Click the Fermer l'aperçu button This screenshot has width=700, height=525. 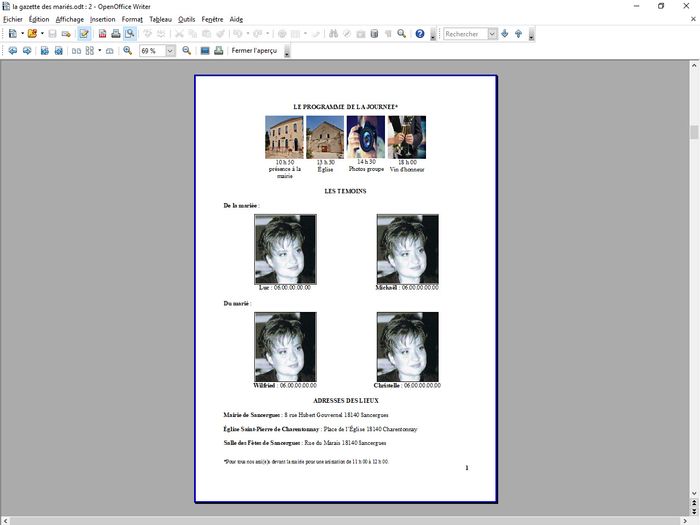pyautogui.click(x=254, y=51)
